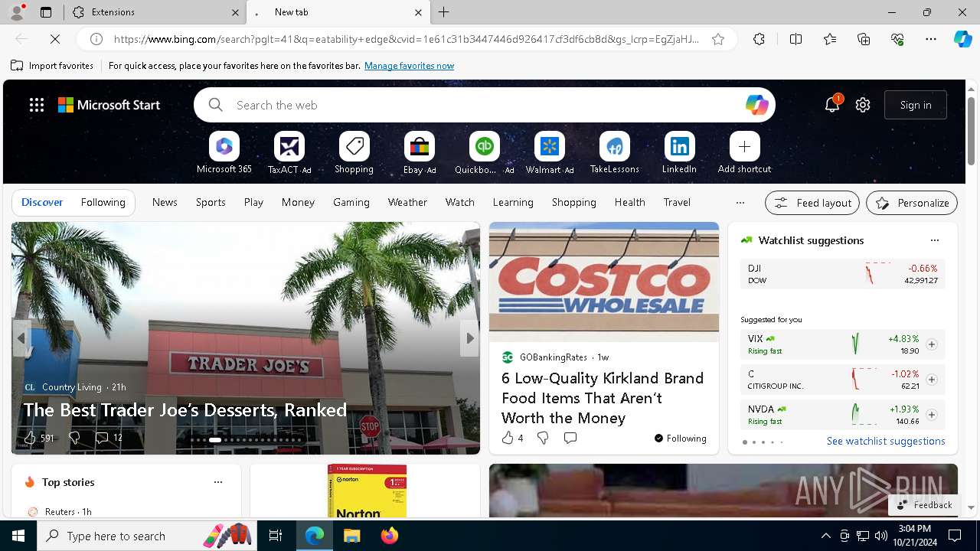Add a new shortcut tile
Image resolution: width=980 pixels, height=551 pixels.
744,153
